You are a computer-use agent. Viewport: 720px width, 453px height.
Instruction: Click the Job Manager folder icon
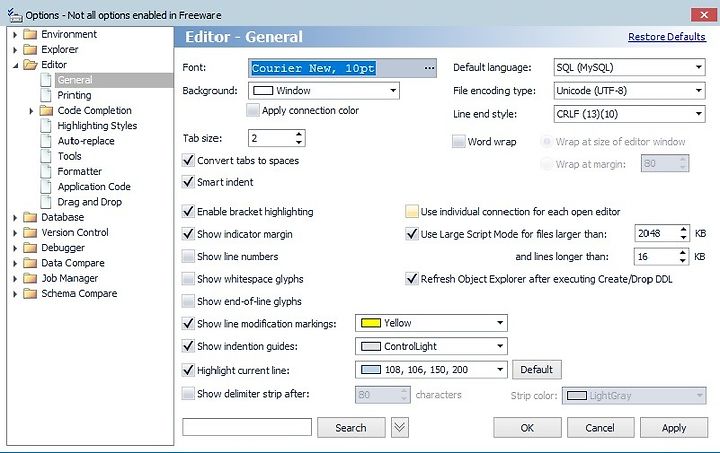[x=30, y=278]
